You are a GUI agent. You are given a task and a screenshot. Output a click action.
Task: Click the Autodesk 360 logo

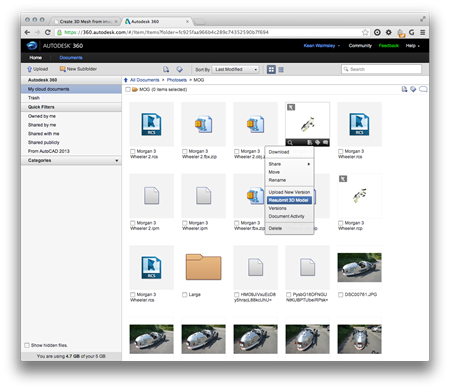[x=32, y=45]
